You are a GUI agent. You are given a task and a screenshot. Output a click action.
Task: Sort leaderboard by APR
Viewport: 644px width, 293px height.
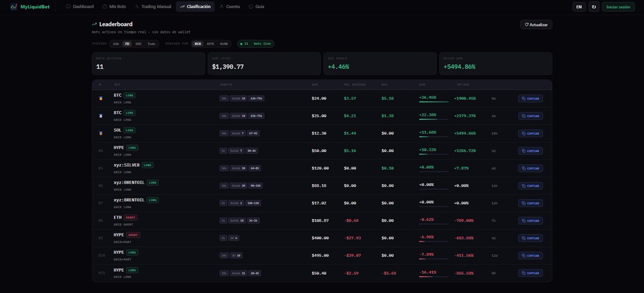tap(210, 44)
